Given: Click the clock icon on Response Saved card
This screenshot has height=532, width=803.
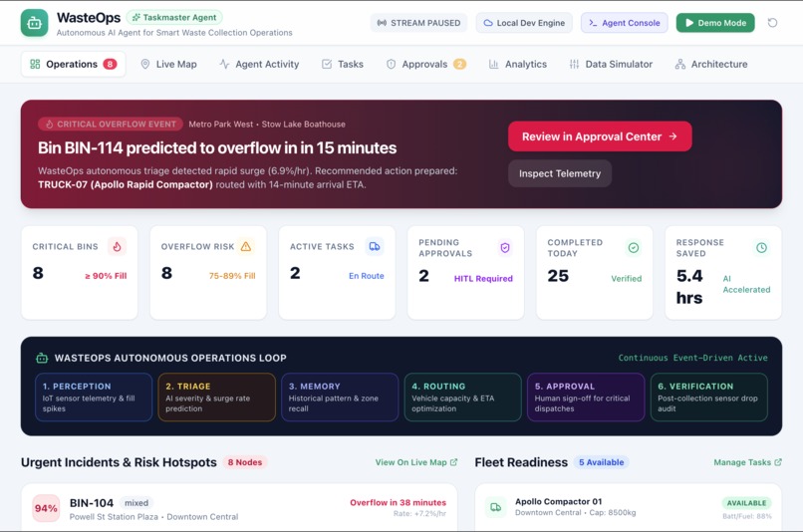Looking at the screenshot, I should pos(762,248).
